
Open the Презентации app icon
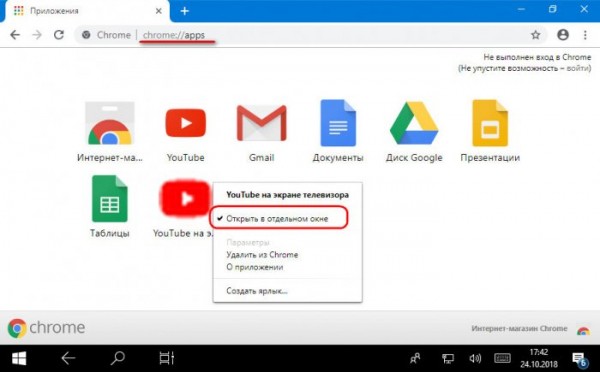[x=490, y=123]
